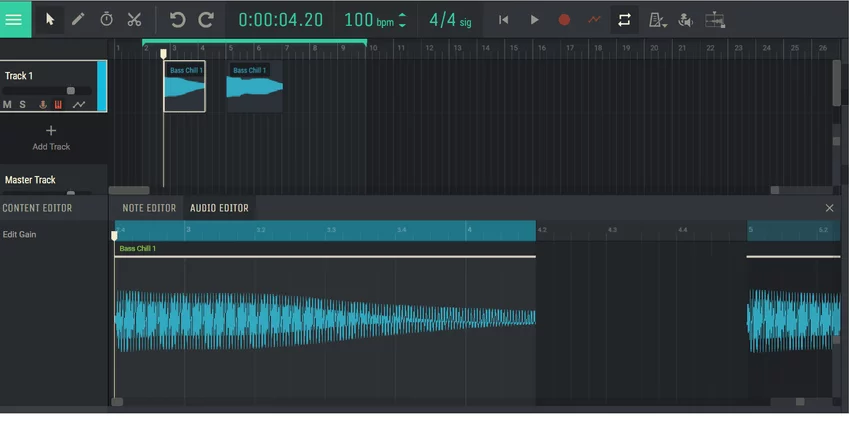Screen dimensions: 850x428
Task: Show Track 1 automation lane
Action: coord(79,105)
